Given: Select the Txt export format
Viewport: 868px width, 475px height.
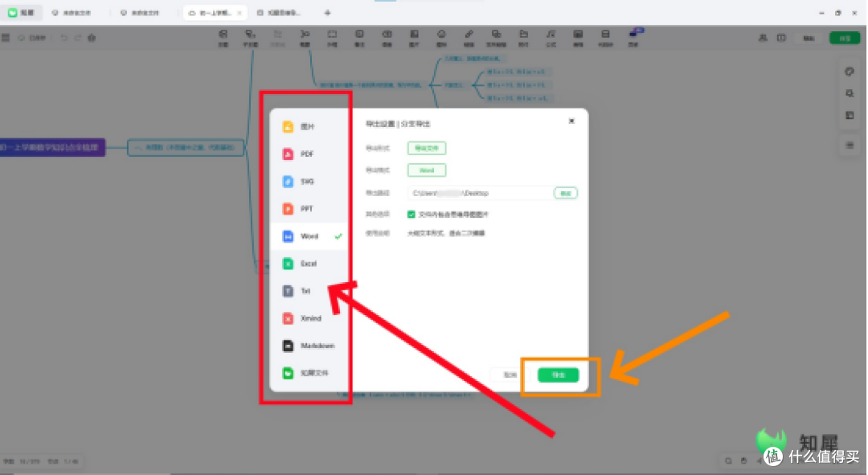Looking at the screenshot, I should click(x=309, y=291).
